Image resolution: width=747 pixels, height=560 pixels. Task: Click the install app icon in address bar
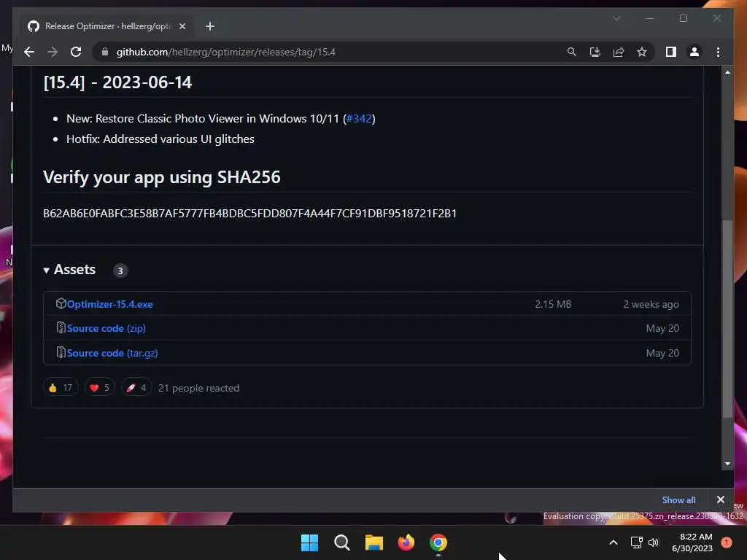(x=595, y=52)
